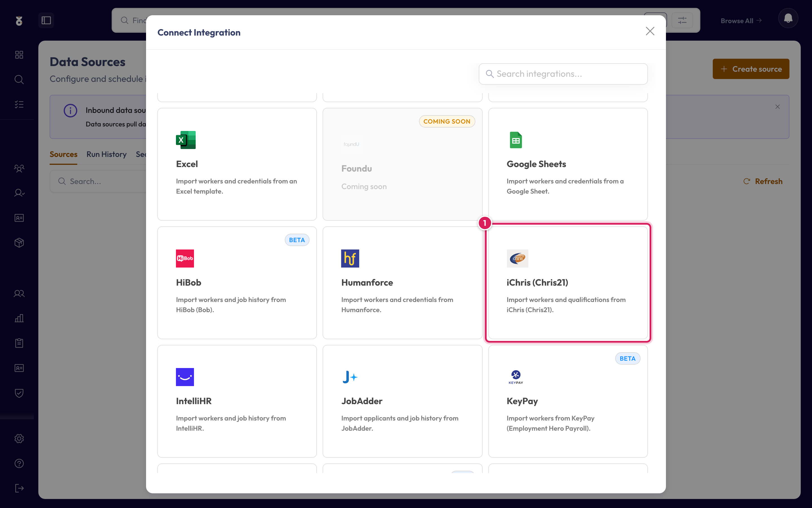Click the HiBob logo
Viewport: 812px width, 508px height.
click(185, 258)
